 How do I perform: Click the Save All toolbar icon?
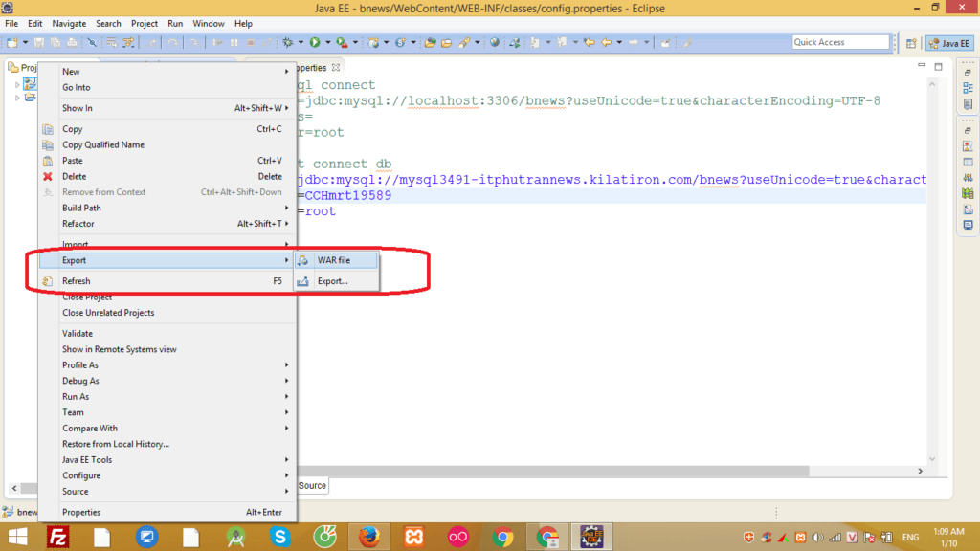tap(56, 42)
